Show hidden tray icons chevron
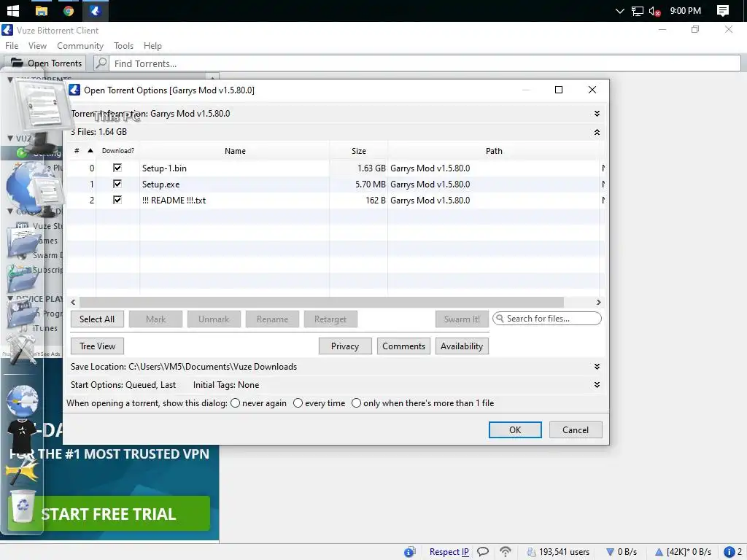Screen dimensions: 747x560 pos(620,11)
